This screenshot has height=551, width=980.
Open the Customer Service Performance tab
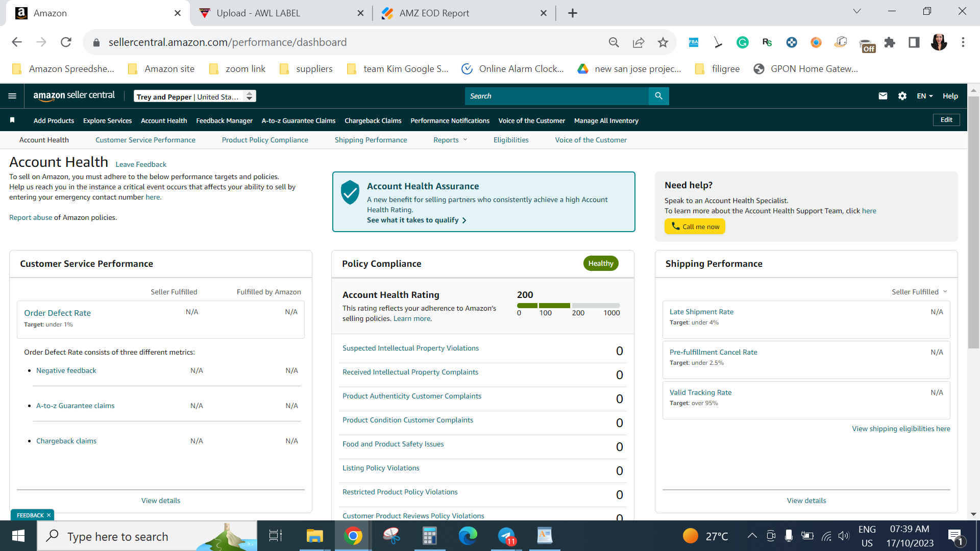[145, 140]
